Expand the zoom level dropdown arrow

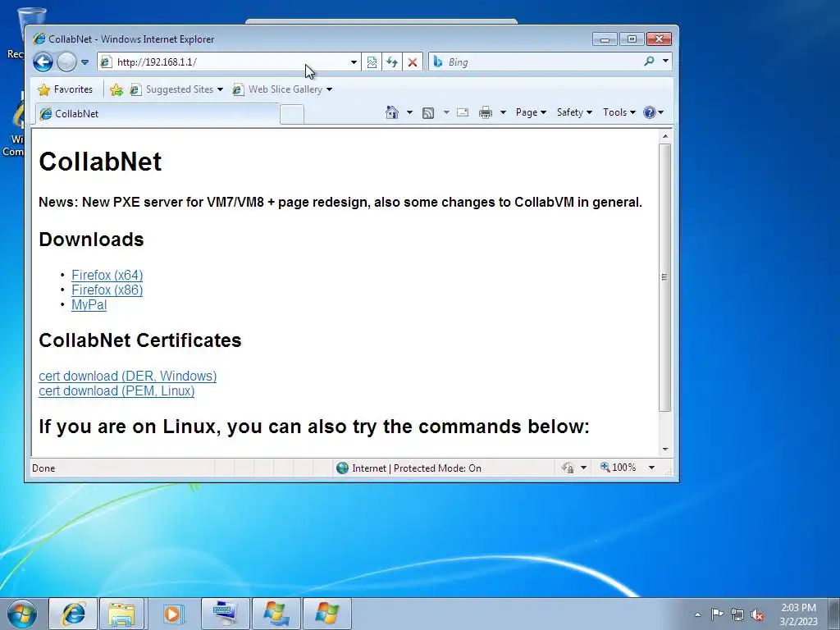pos(651,468)
